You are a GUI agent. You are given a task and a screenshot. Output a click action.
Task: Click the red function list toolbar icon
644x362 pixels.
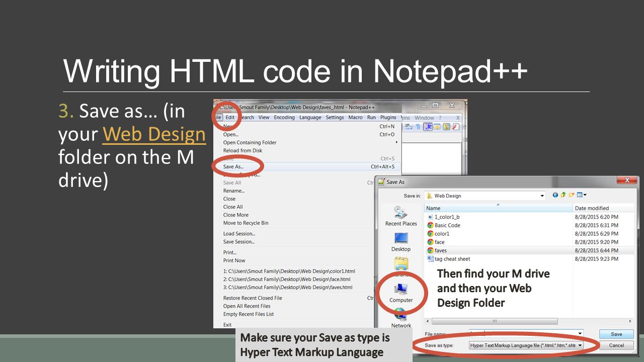click(x=455, y=127)
